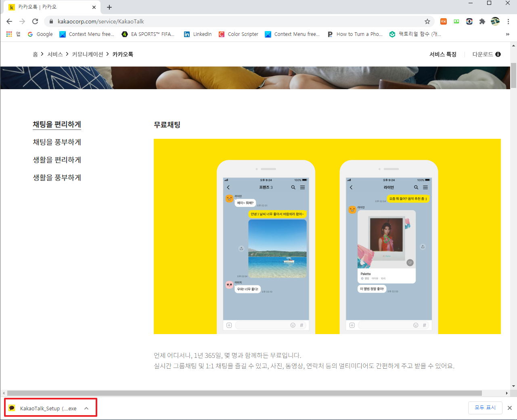Click the 언제 어디서나, 1년 365일 description text
Viewport: 517px width, 420px height.
coord(227,355)
